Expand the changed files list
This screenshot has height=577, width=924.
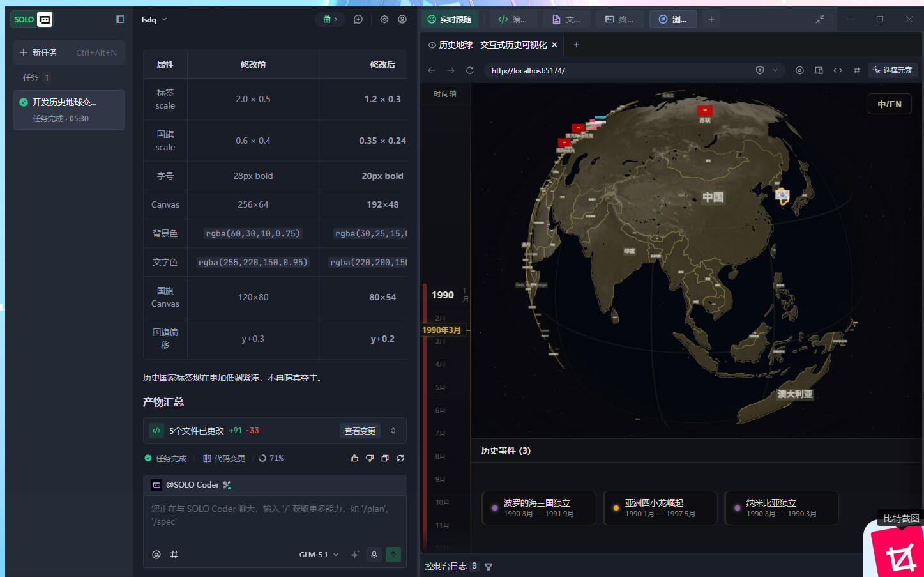point(393,431)
